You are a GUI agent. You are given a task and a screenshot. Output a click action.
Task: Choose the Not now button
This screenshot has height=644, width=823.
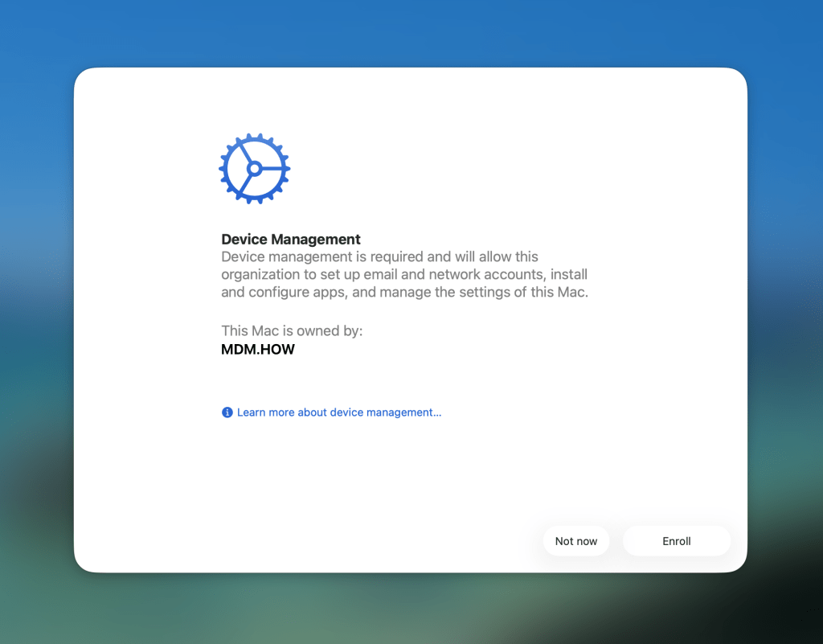coord(575,541)
